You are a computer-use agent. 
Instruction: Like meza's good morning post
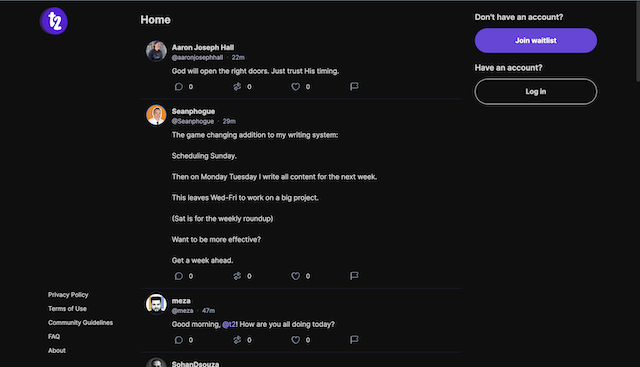[x=296, y=340]
